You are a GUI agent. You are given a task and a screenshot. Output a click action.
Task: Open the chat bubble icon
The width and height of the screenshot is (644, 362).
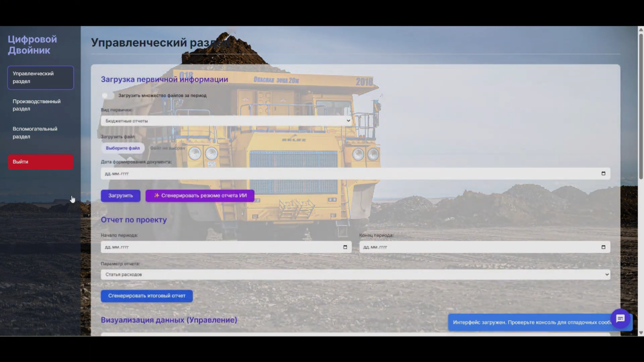click(620, 318)
